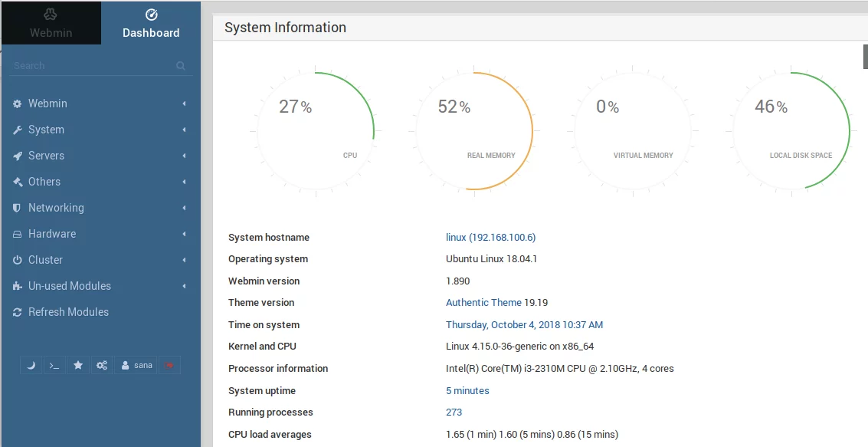Switch to the Dashboard tab
Viewport: 868px width, 447px height.
[151, 23]
